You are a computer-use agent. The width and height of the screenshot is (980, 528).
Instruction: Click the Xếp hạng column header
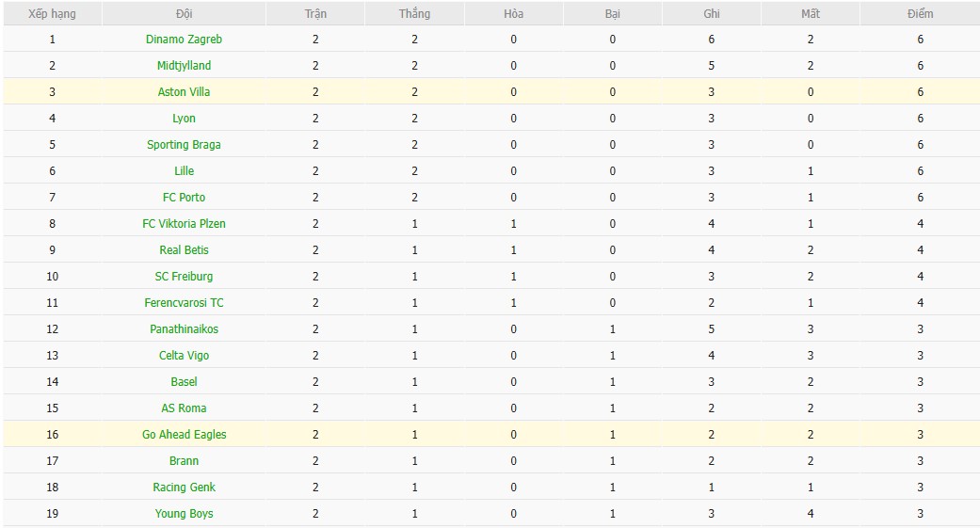click(52, 14)
